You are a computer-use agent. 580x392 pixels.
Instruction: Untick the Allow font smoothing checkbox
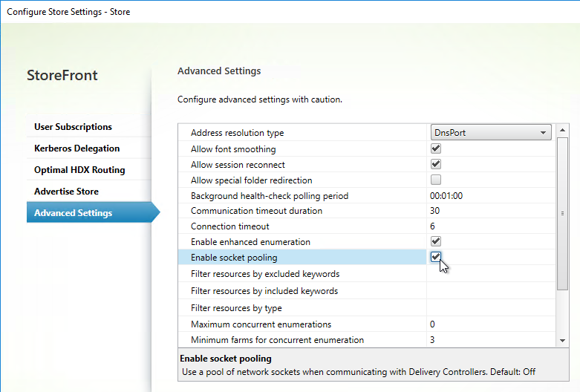point(436,148)
